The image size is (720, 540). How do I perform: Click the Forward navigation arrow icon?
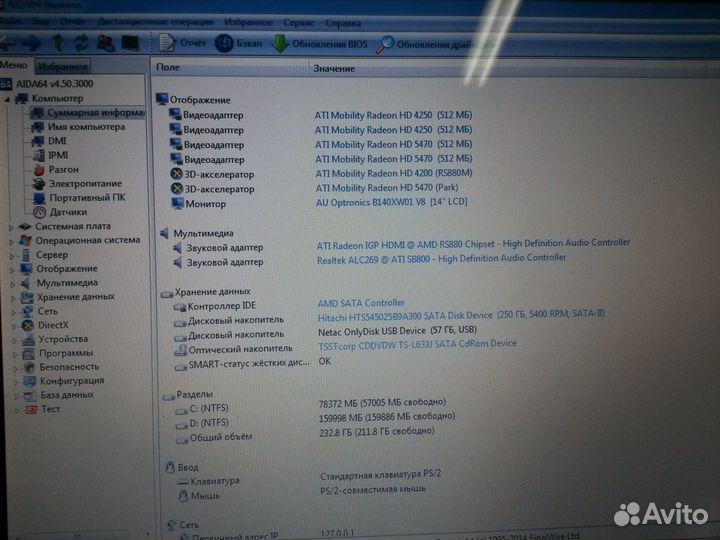point(31,43)
